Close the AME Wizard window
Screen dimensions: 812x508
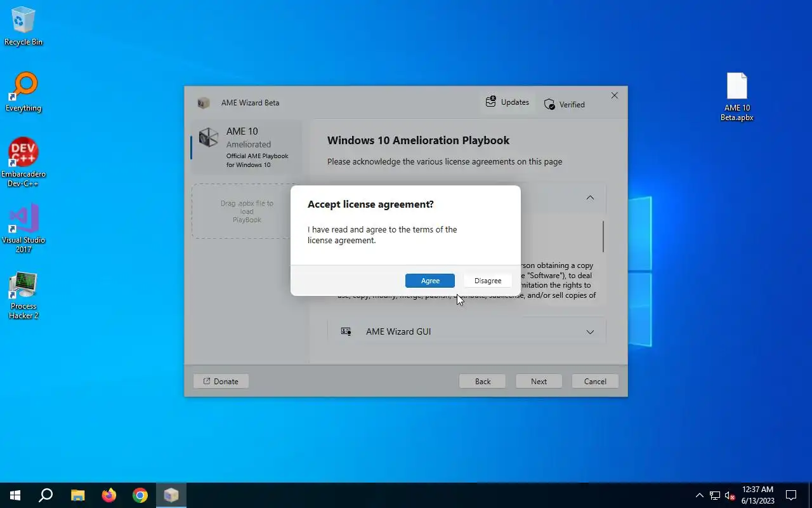click(614, 95)
